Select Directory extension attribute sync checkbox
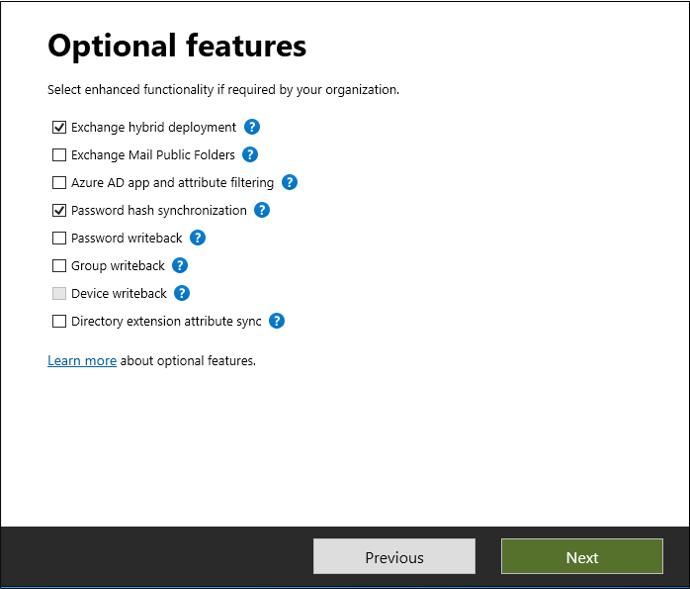This screenshot has width=690, height=589. click(x=59, y=321)
